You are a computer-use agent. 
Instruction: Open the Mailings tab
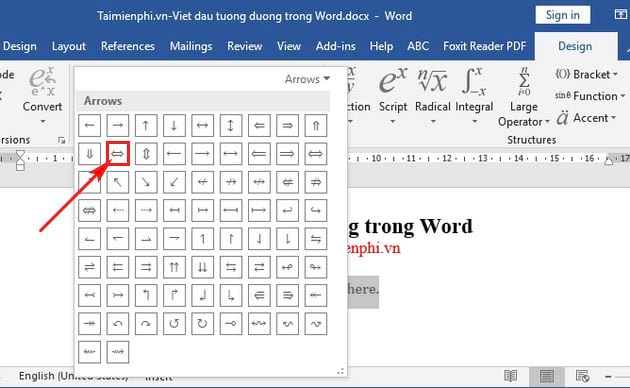tap(191, 46)
